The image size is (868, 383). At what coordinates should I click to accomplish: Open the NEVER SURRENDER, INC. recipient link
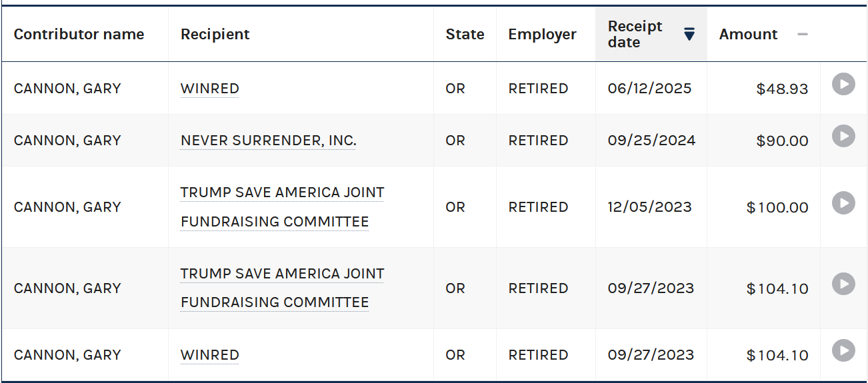click(x=269, y=141)
